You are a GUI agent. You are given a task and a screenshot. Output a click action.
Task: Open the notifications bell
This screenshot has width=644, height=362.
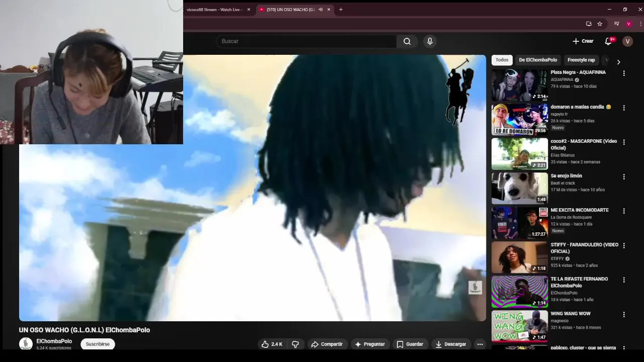click(608, 41)
